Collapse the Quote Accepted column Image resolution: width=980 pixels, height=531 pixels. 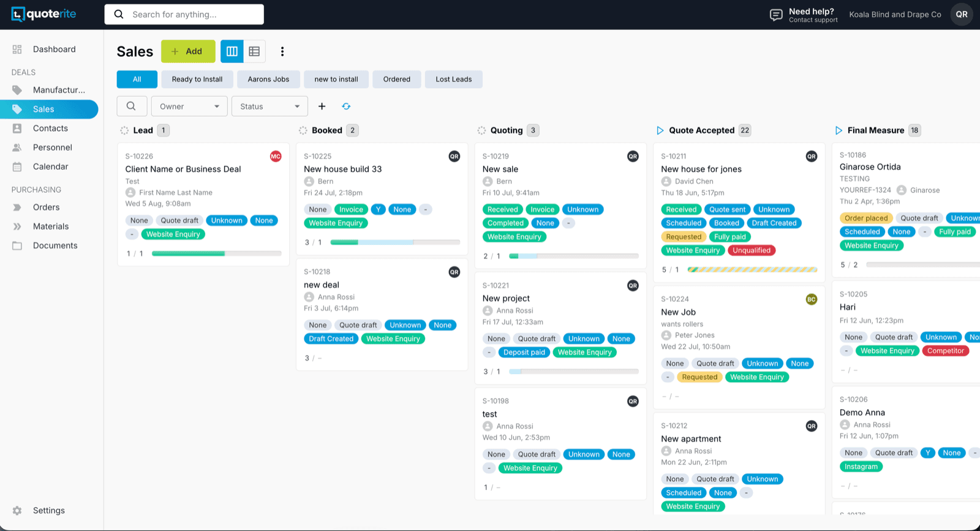[660, 130]
